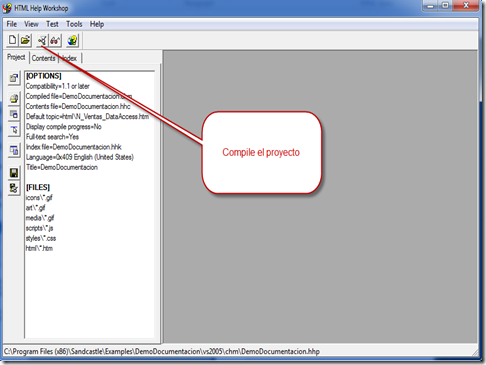Screen dimensions: 486x365
Task: Click the Open file folder icon
Action: (25, 40)
